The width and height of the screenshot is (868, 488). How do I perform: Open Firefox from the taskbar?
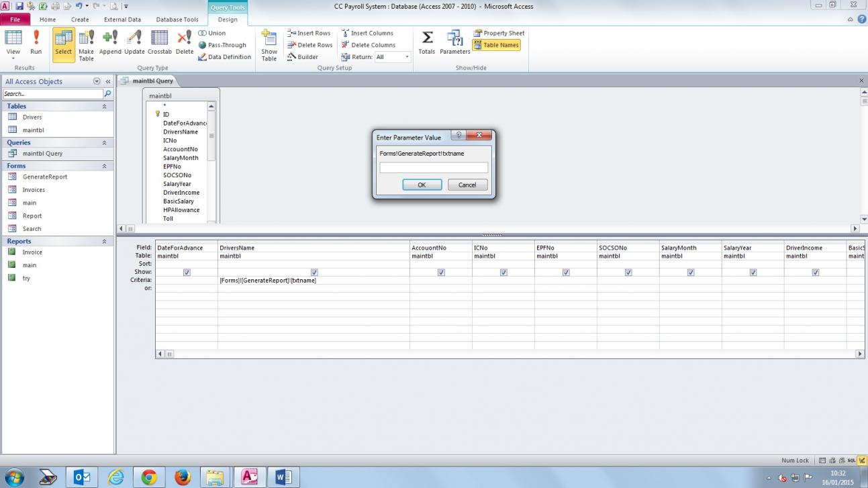[182, 477]
